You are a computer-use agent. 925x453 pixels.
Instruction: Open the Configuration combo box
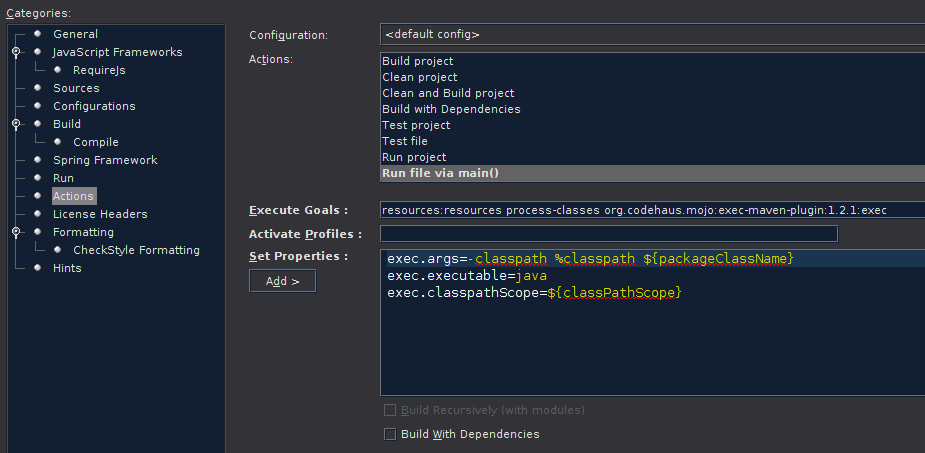652,34
